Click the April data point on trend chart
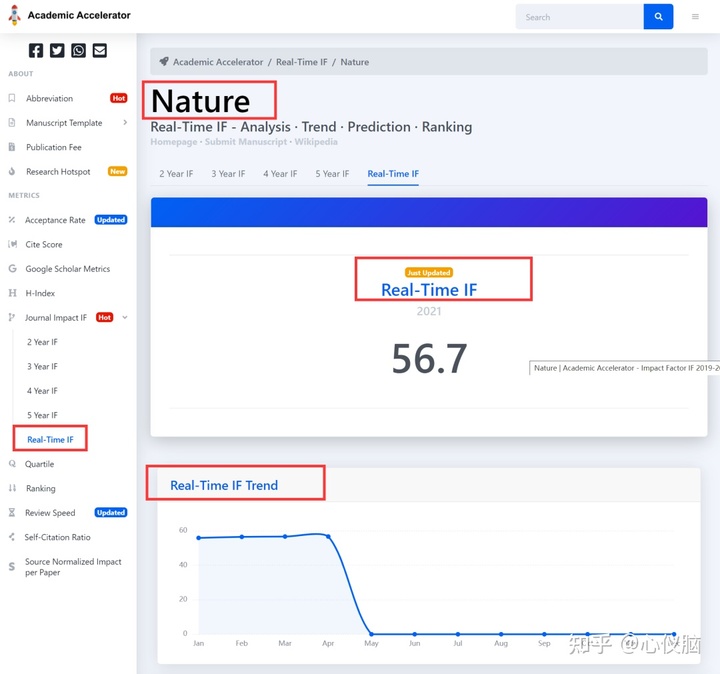This screenshot has width=720, height=674. 328,536
